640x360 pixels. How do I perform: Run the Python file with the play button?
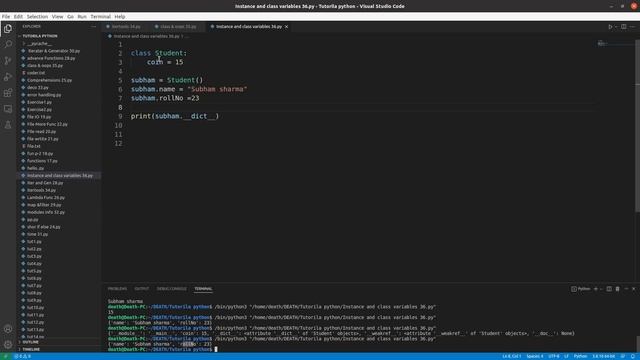pos(610,27)
